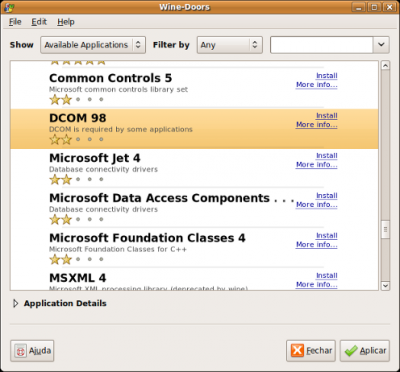Image resolution: width=400 pixels, height=372 pixels.
Task: Expand the search field history dropdown arrow
Action: (381, 45)
